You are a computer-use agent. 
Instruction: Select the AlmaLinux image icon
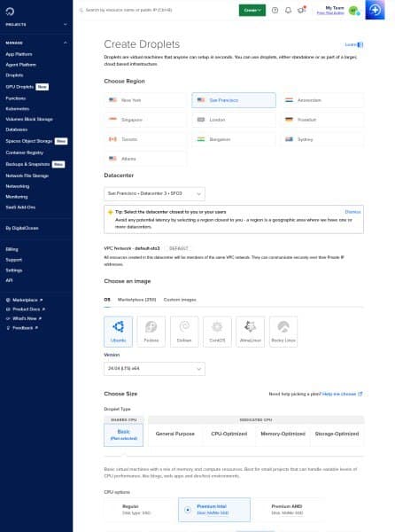[251, 331]
